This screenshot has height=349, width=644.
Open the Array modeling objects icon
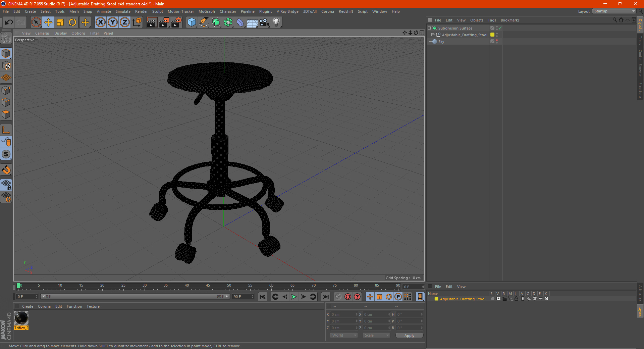(228, 22)
